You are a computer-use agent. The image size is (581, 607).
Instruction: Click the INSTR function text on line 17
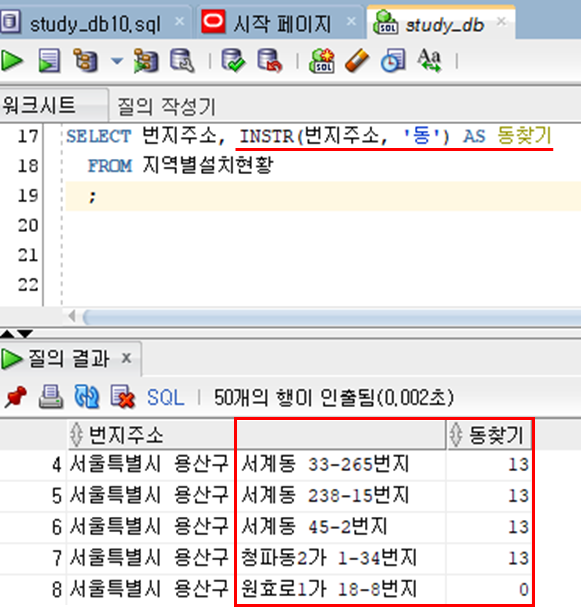(266, 136)
